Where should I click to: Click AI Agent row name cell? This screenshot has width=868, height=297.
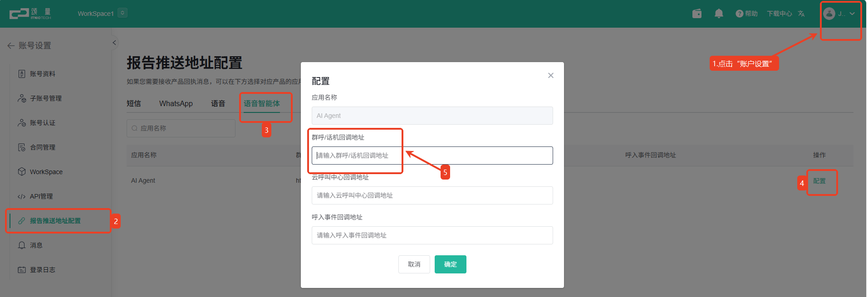pyautogui.click(x=143, y=180)
